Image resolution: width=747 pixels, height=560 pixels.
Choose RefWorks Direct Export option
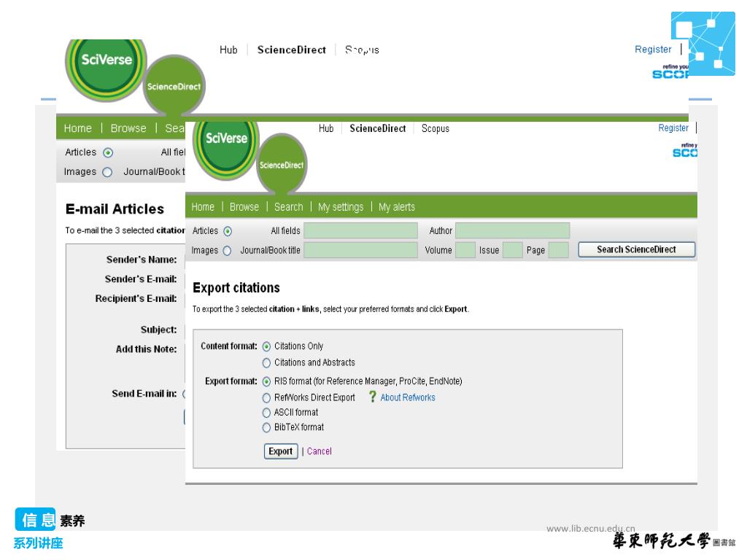(266, 397)
